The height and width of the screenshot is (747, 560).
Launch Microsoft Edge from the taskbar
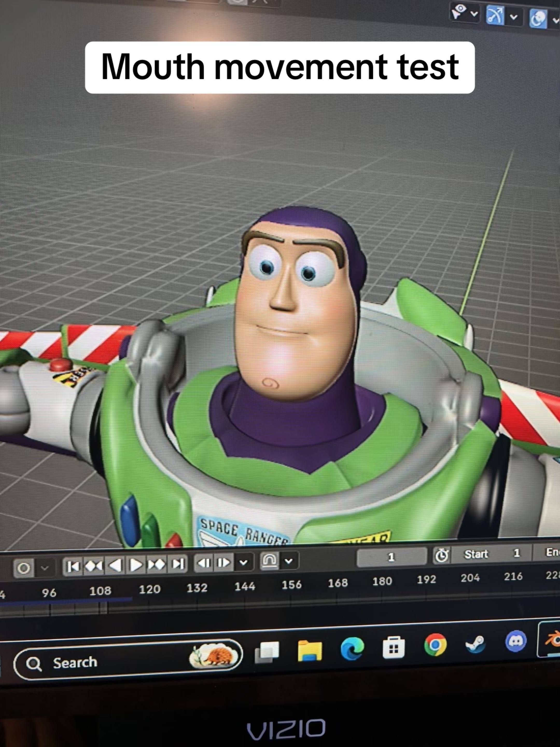[x=352, y=649]
